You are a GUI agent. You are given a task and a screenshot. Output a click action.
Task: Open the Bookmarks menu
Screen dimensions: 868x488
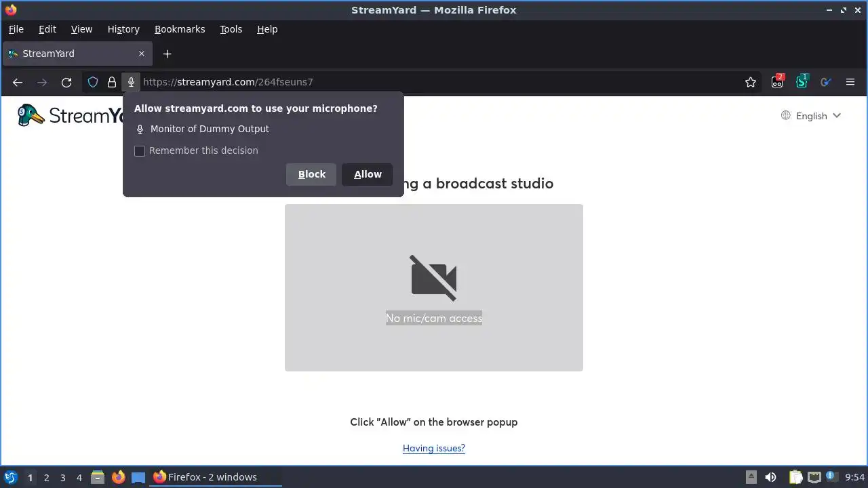(180, 29)
